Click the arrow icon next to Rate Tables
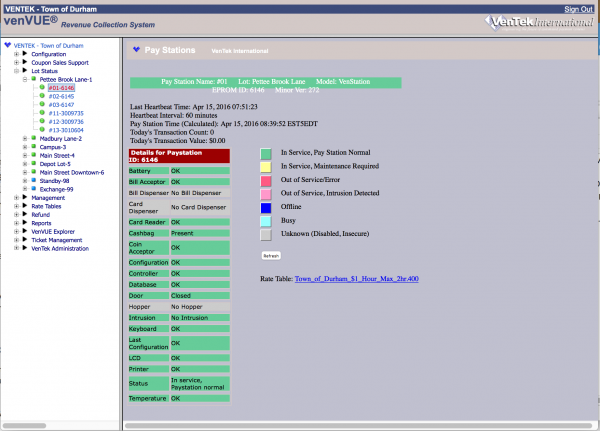The width and height of the screenshot is (600, 431). pos(25,206)
